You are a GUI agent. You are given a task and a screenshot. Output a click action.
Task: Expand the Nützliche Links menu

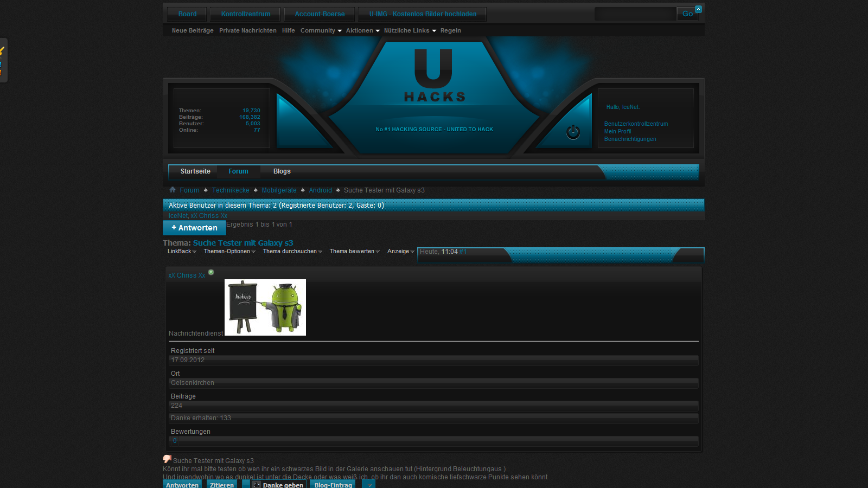point(410,31)
